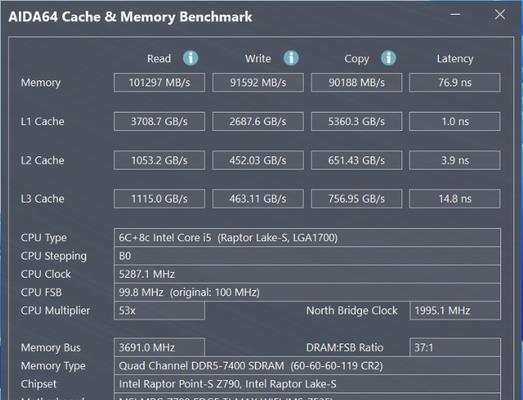Viewport: 523px width, 400px height.
Task: Click the Read info icon
Action: (x=190, y=58)
